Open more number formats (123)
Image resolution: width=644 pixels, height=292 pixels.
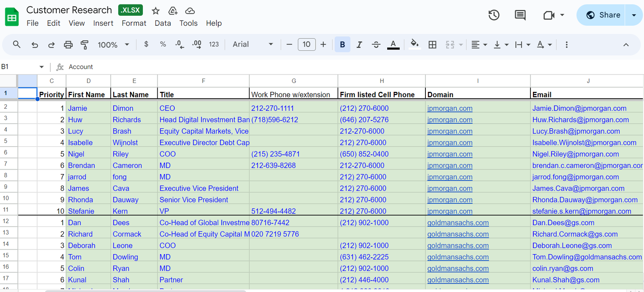pyautogui.click(x=214, y=44)
